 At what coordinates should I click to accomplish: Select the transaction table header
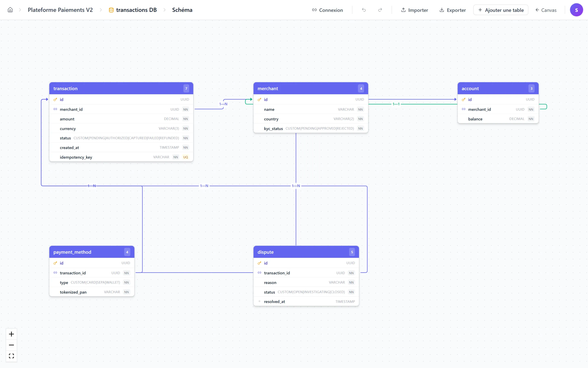click(x=121, y=88)
